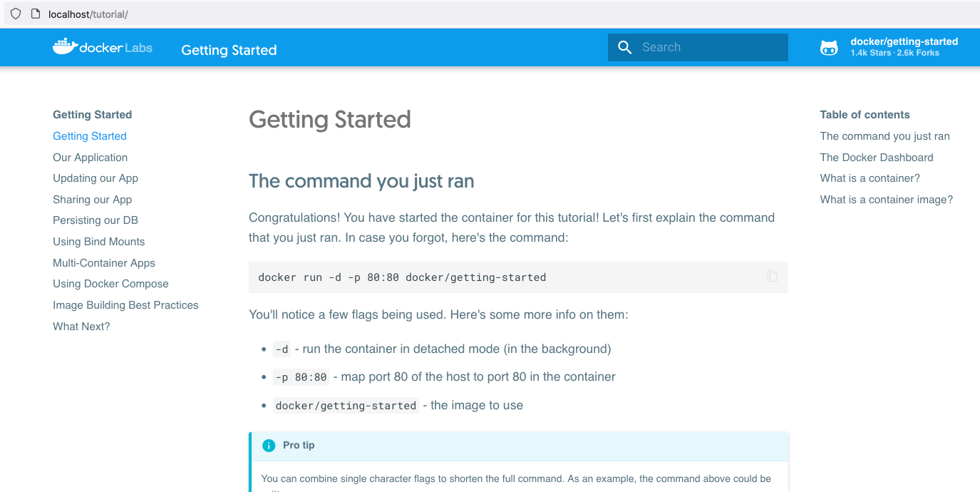Open the Our Application page
This screenshot has height=492, width=980.
point(91,158)
